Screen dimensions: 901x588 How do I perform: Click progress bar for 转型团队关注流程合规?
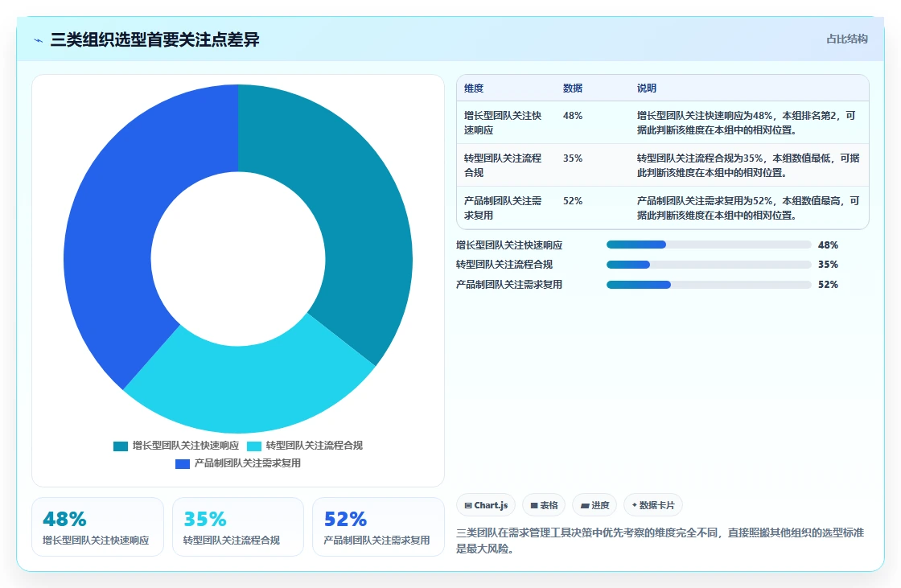coord(709,265)
